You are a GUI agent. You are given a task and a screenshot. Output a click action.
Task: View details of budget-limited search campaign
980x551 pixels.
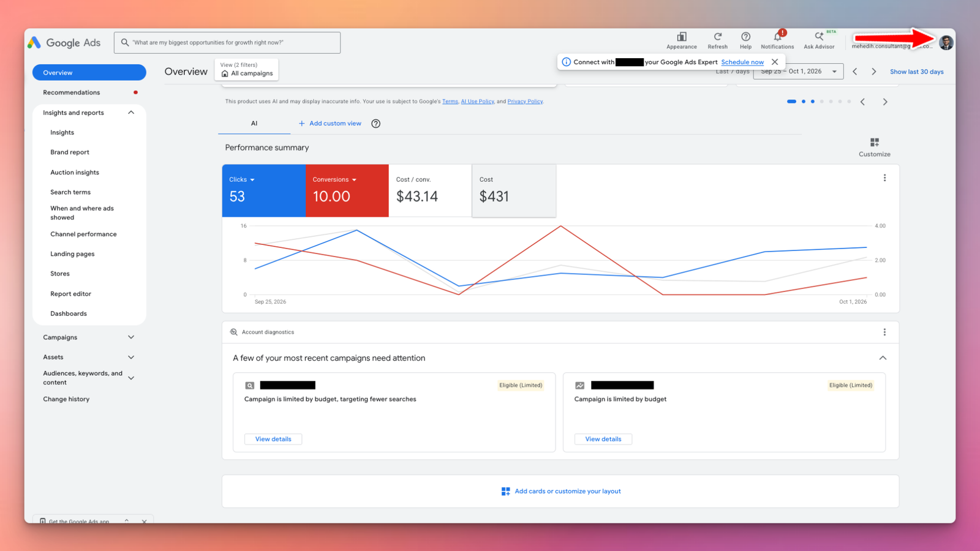pos(273,439)
